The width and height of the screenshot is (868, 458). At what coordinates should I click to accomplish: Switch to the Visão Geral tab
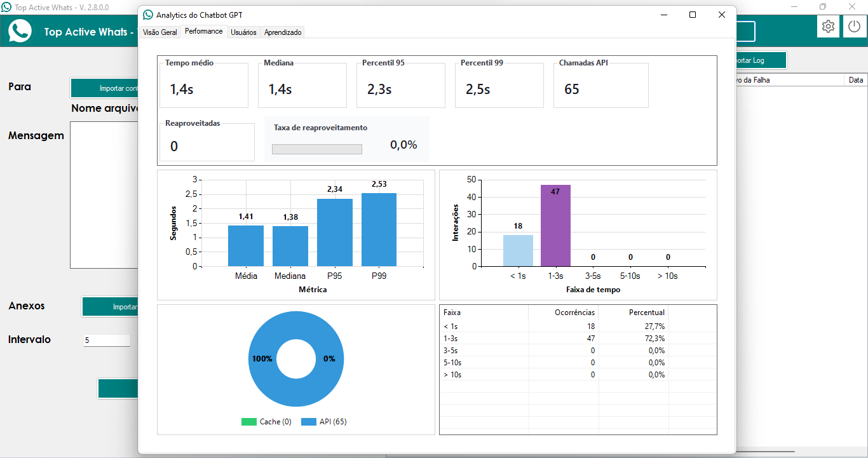pos(160,32)
